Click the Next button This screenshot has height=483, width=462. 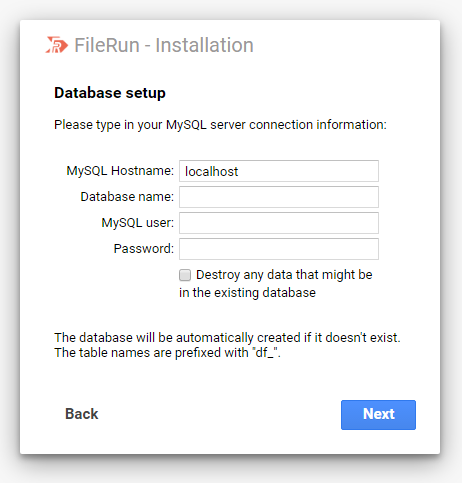click(378, 415)
